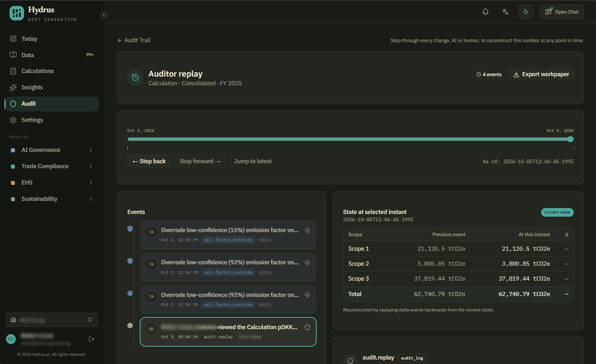The image size is (596, 364).
Task: Click the 4 events badge
Action: [x=489, y=74]
